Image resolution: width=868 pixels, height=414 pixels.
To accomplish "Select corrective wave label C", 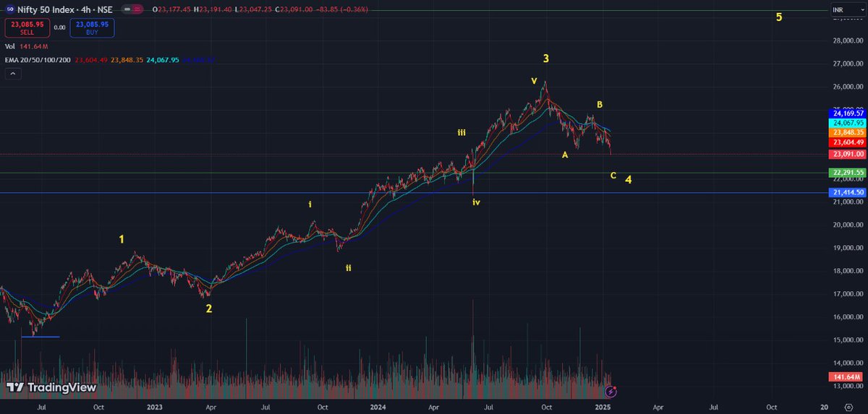I will [613, 176].
